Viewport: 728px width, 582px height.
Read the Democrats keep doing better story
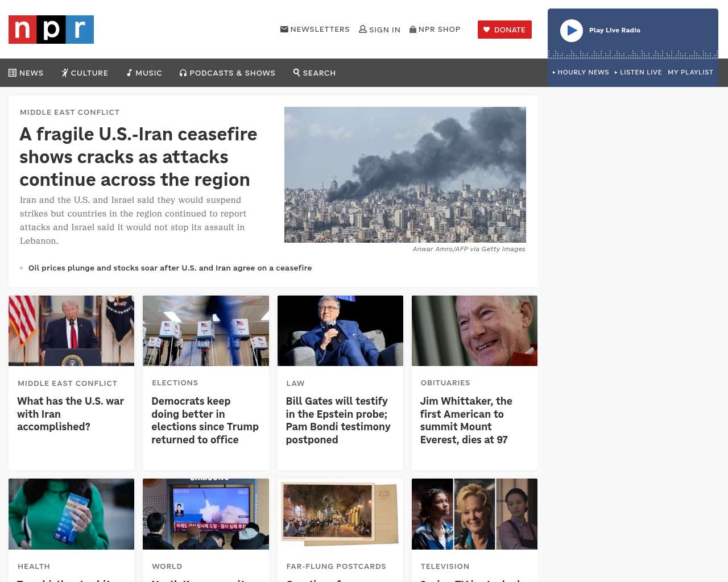point(205,420)
